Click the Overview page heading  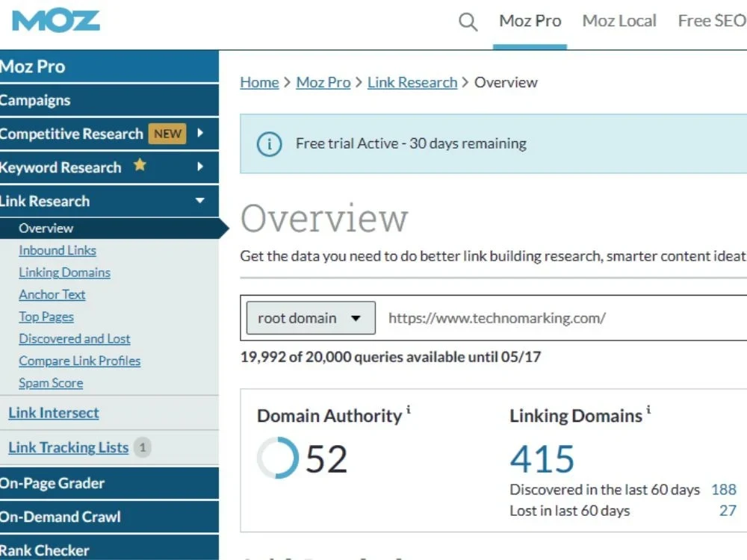tap(324, 218)
